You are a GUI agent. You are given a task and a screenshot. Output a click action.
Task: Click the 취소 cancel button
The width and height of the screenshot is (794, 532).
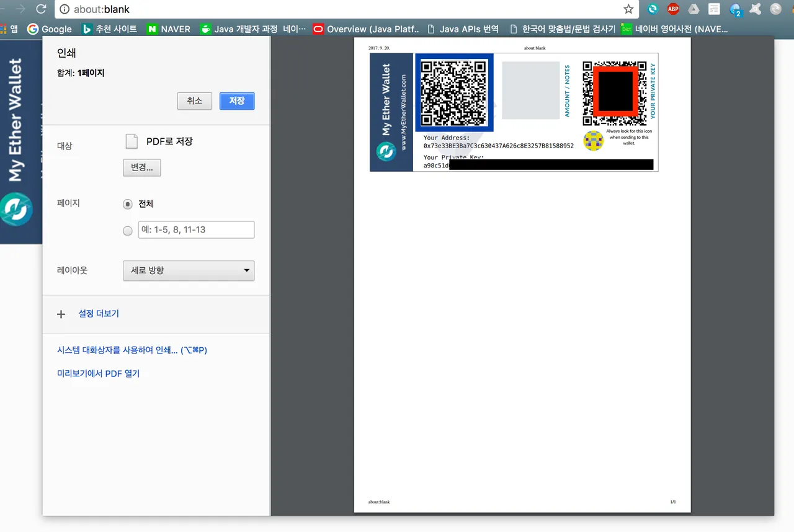pos(195,101)
